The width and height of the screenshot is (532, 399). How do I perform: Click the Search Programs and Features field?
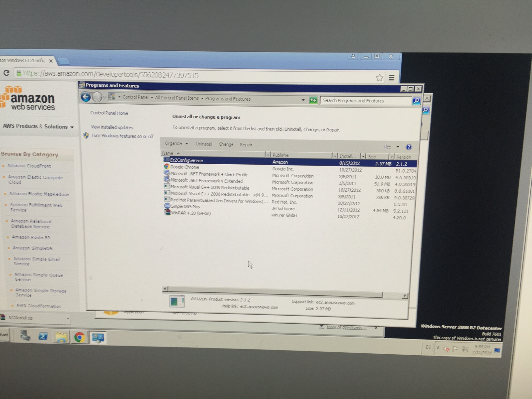pyautogui.click(x=366, y=101)
